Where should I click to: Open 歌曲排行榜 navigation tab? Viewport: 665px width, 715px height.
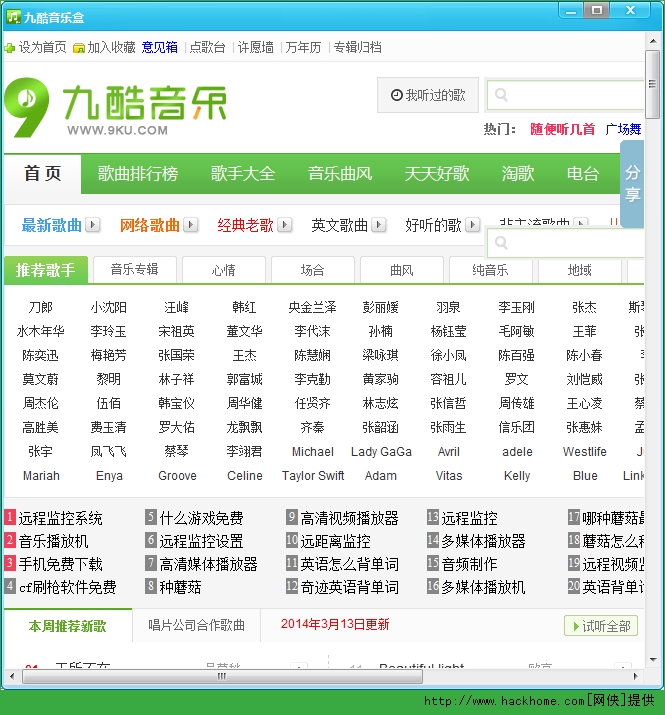tap(137, 174)
